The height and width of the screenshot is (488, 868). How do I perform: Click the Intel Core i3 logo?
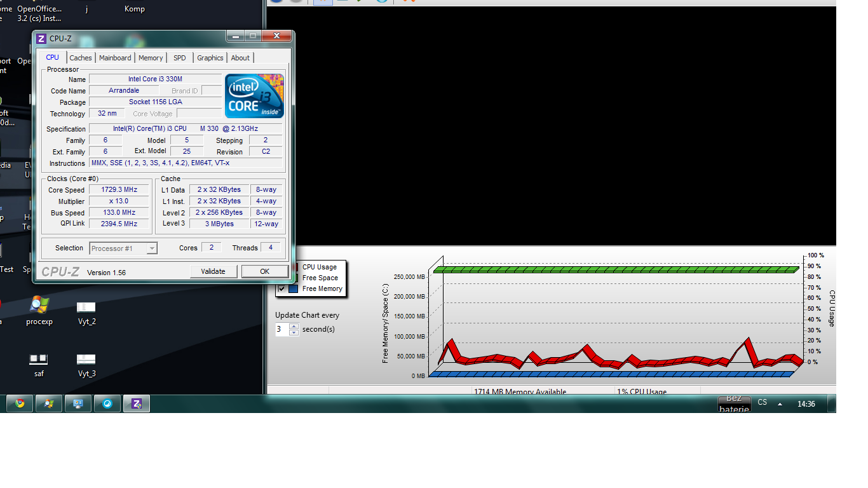click(x=254, y=96)
